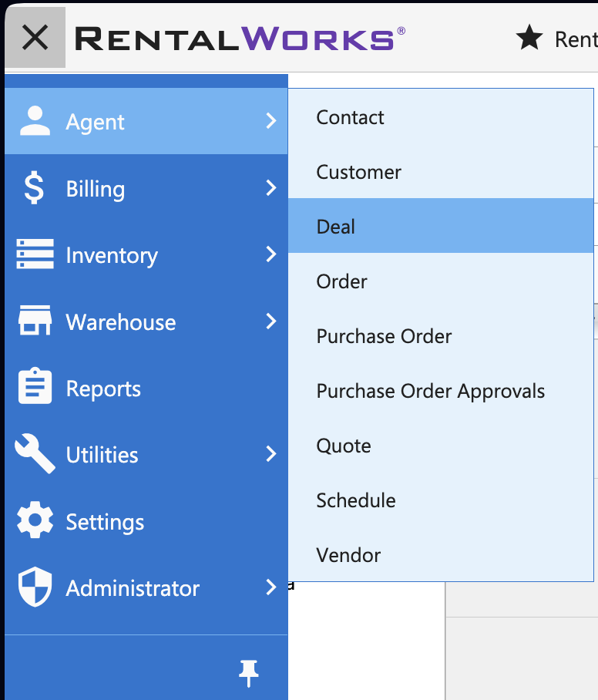Click the Warehouse storefront icon
This screenshot has height=700, width=598.
pos(35,320)
